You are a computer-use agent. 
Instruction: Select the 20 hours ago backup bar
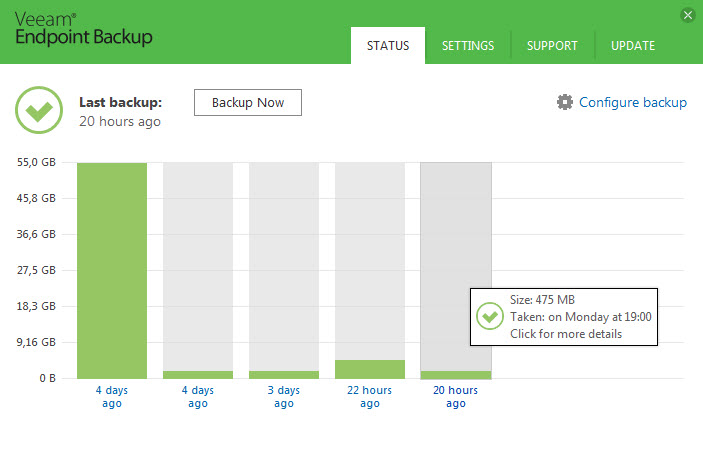tap(456, 270)
